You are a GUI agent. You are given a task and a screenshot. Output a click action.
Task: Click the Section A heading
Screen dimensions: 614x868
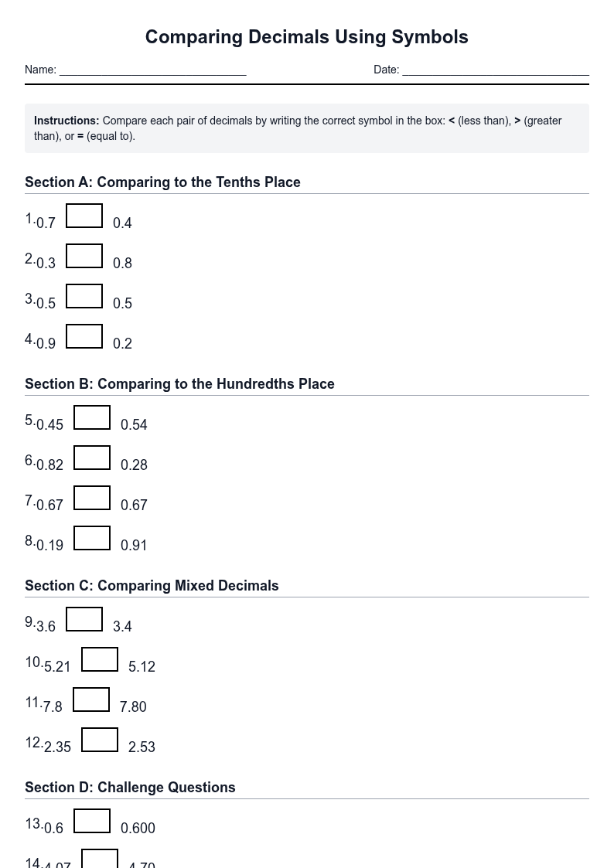[x=162, y=182]
